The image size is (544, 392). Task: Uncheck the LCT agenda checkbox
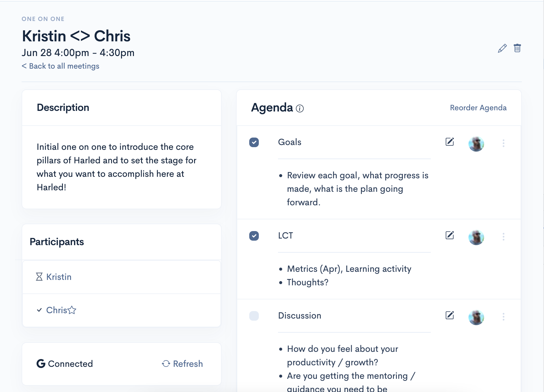[x=254, y=236]
